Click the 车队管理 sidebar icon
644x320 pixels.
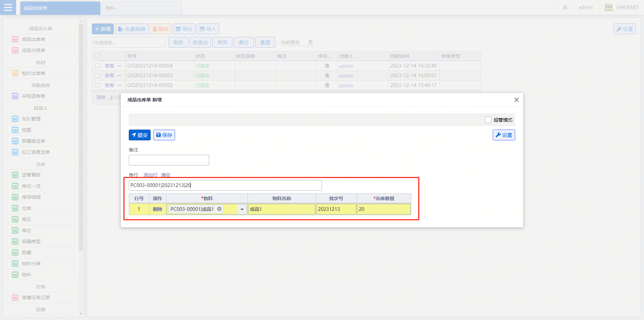point(15,119)
